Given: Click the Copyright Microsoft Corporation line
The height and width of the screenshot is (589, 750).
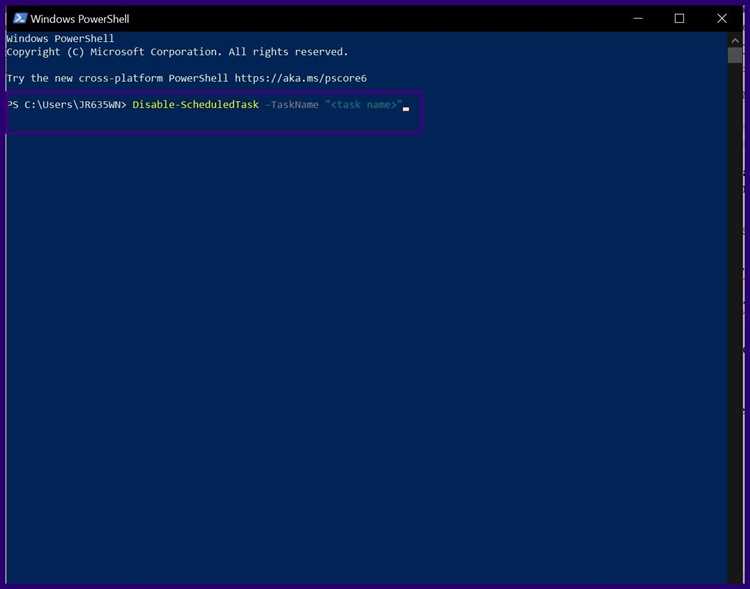Looking at the screenshot, I should click(177, 52).
